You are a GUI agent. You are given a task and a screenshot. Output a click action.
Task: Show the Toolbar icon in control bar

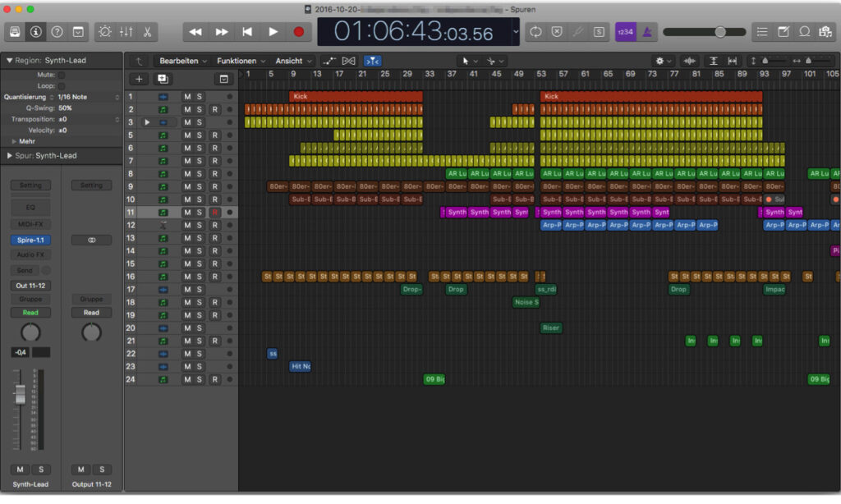pyautogui.click(x=78, y=32)
